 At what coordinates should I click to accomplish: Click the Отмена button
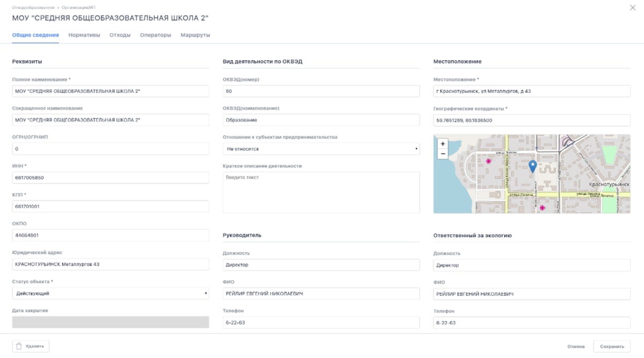[x=576, y=347]
